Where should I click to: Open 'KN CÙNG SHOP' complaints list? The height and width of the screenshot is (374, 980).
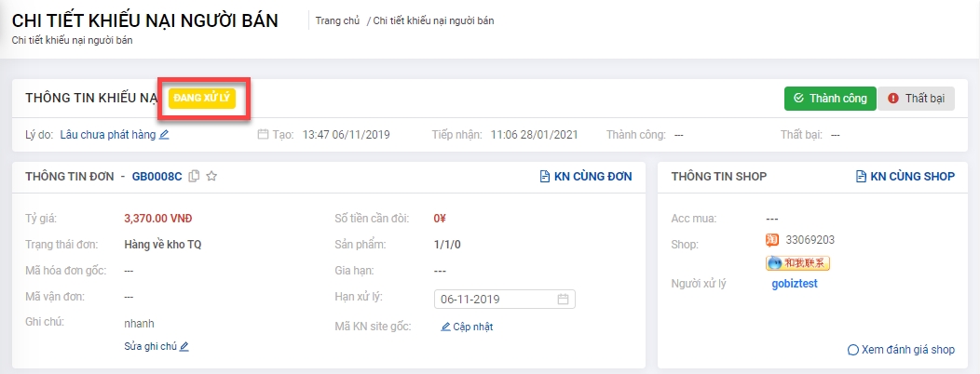905,176
